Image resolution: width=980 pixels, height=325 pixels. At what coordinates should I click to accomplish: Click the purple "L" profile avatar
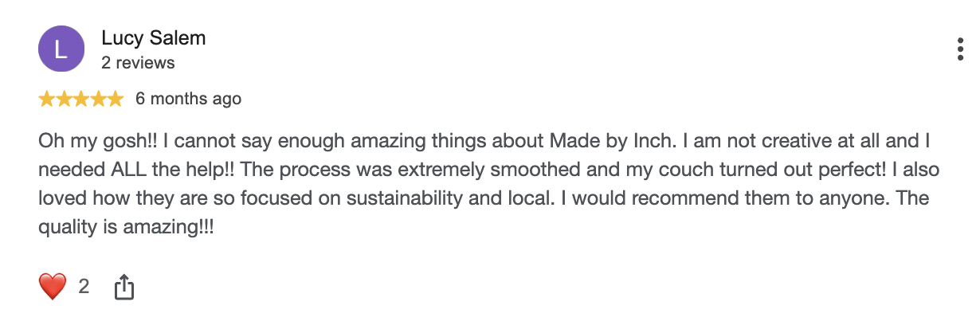pyautogui.click(x=61, y=49)
